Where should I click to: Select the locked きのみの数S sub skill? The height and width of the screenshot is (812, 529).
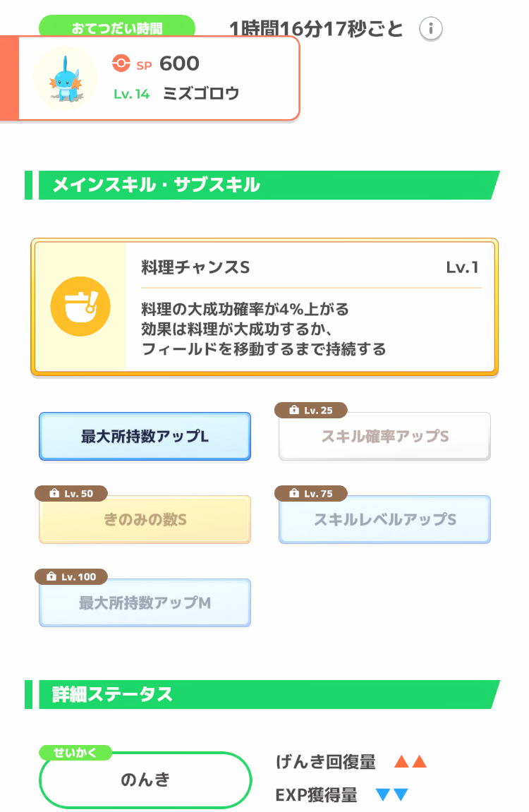tap(145, 520)
